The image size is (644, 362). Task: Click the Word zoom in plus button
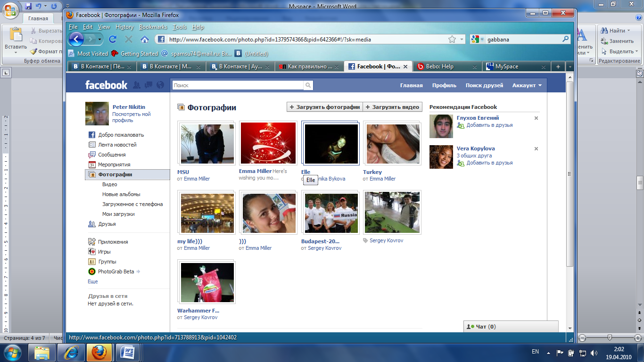pos(638,338)
